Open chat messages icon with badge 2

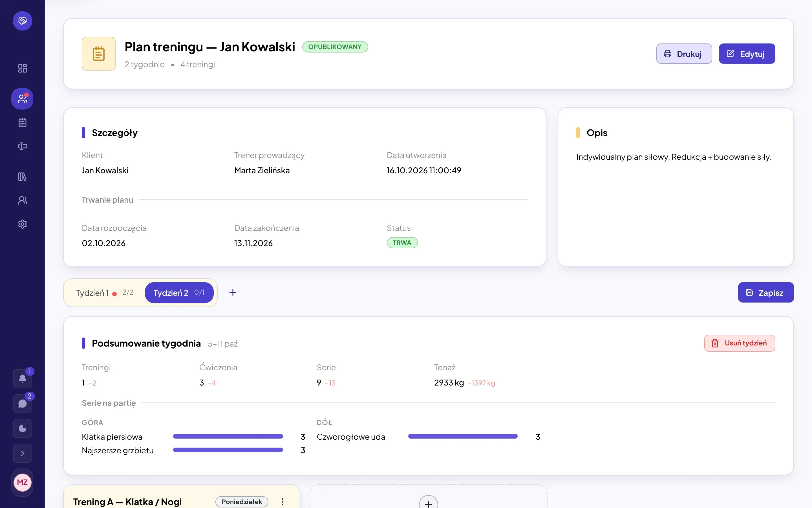point(23,404)
